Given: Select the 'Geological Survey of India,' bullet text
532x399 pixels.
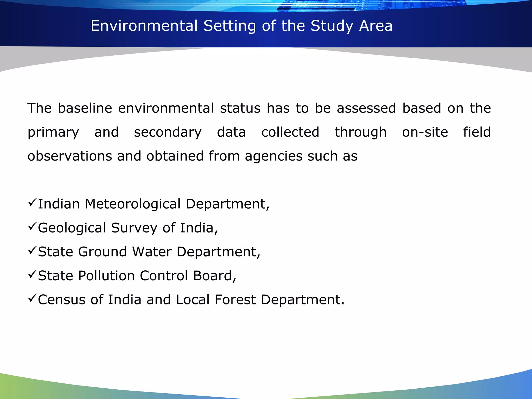Looking at the screenshot, I should [128, 228].
